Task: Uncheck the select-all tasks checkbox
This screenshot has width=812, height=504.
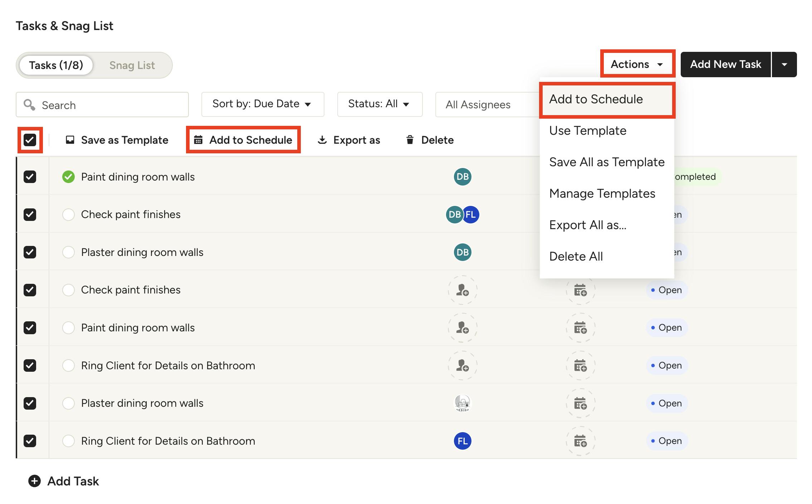Action: [x=30, y=140]
